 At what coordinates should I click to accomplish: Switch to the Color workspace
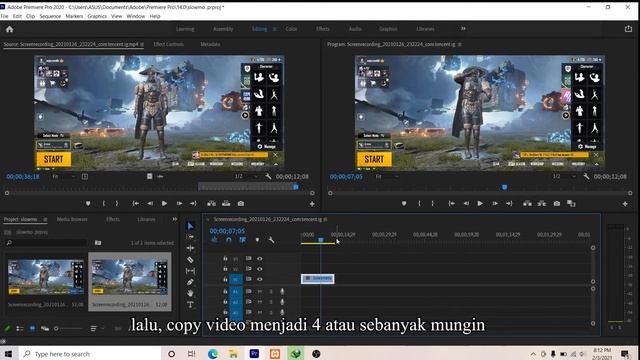291,29
